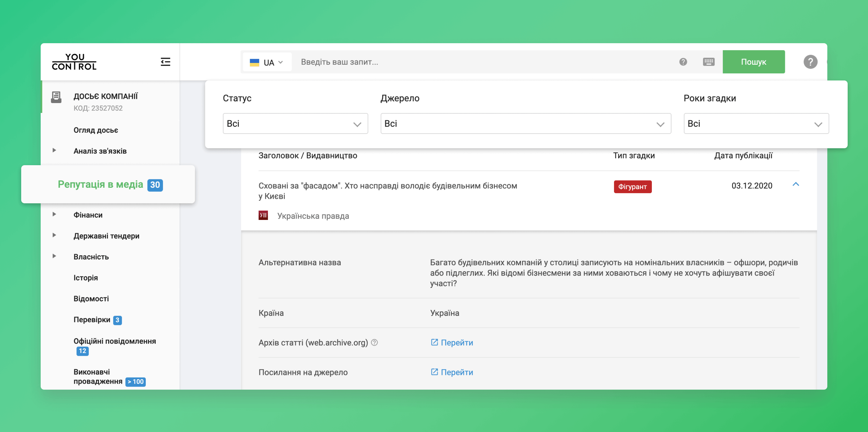Expand the Фінанси tree arrow
The height and width of the screenshot is (432, 868).
[54, 215]
